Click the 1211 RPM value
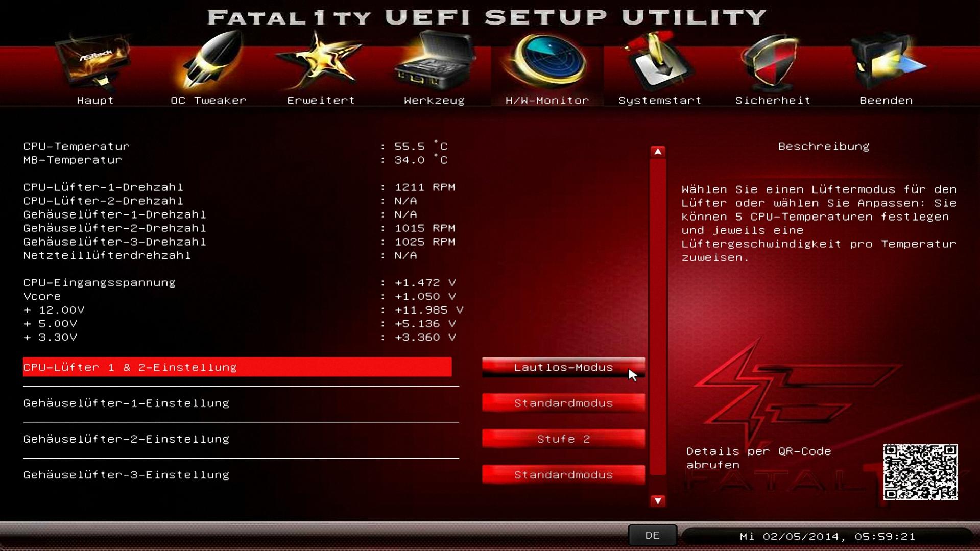This screenshot has height=551, width=980. point(425,187)
